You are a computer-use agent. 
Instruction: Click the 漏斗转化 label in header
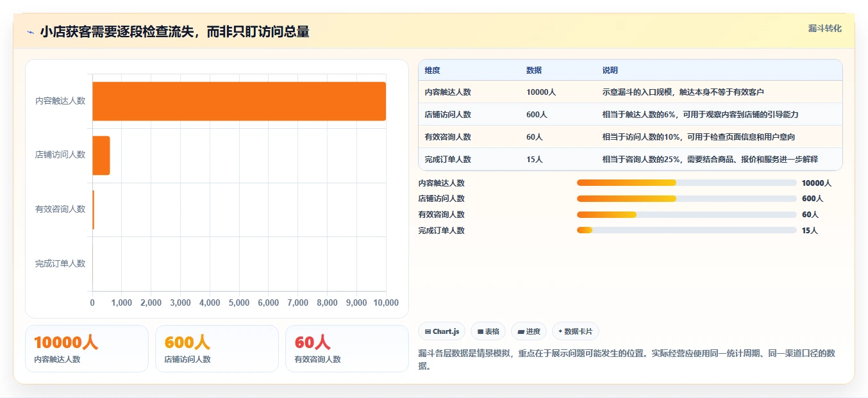click(824, 29)
